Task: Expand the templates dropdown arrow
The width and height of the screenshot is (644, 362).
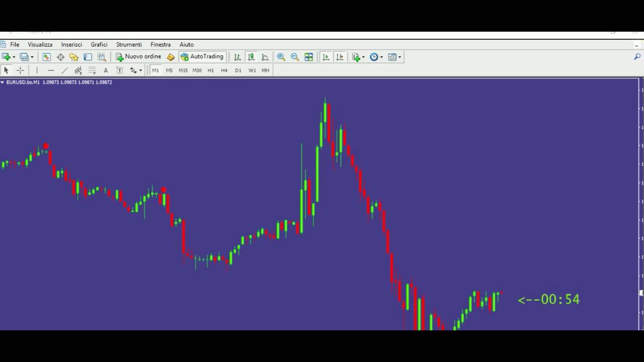Action: (x=400, y=57)
